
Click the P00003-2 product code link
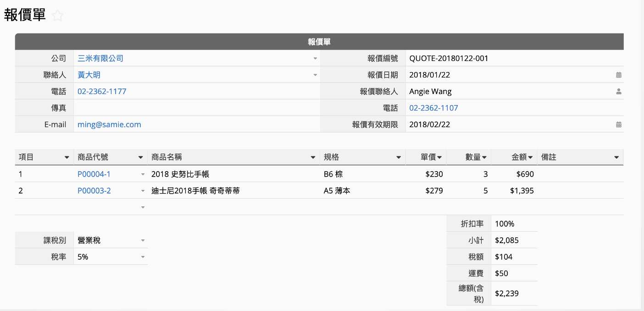tap(94, 191)
